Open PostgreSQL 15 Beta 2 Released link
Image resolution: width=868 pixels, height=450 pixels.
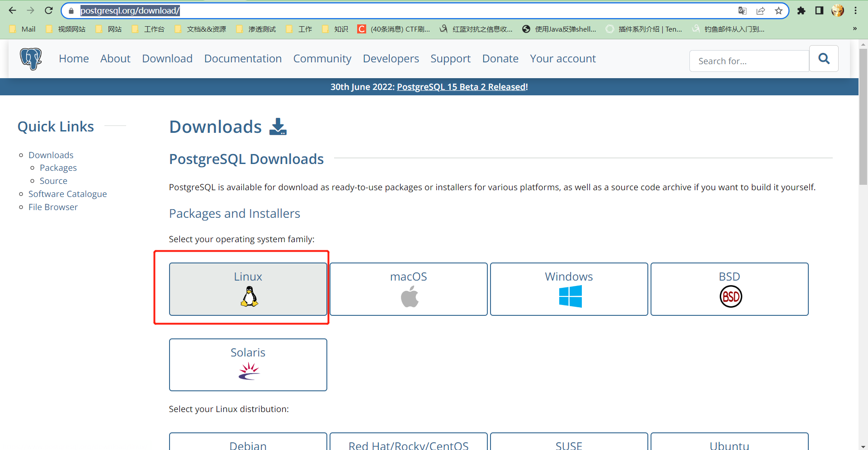[x=462, y=87]
